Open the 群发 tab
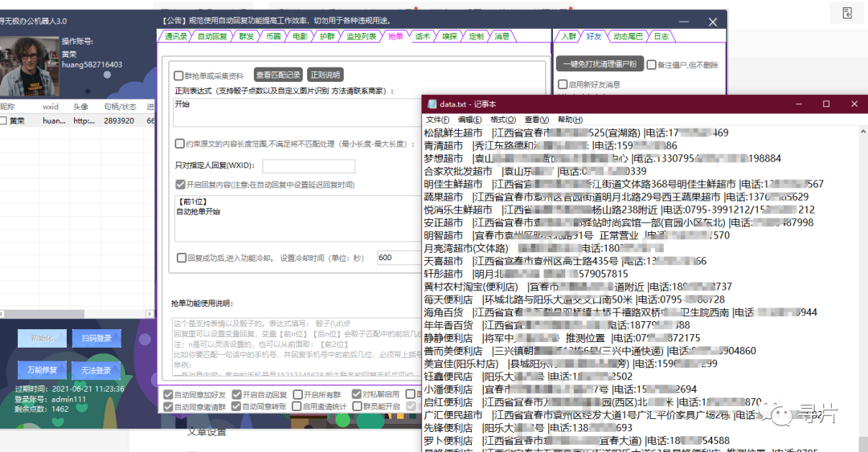Image resolution: width=868 pixels, height=452 pixels. coord(247,36)
